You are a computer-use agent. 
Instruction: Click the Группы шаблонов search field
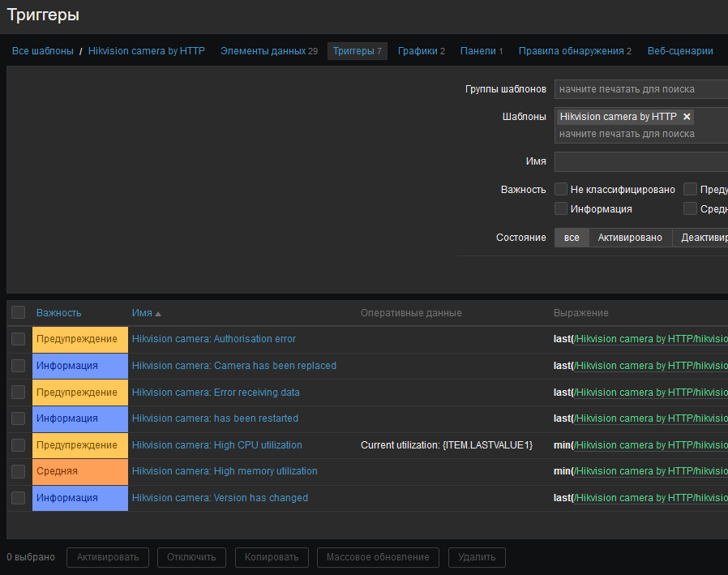(640, 89)
